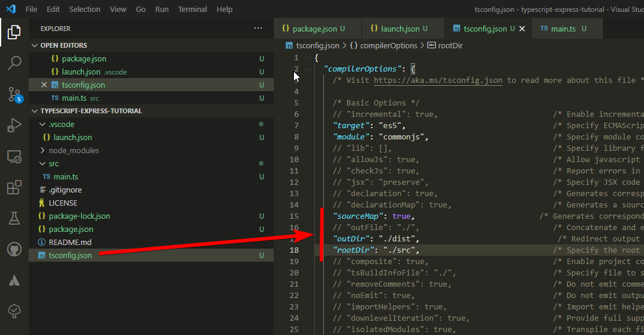The width and height of the screenshot is (644, 335).
Task: Switch to the package.json editor tab
Action: tap(317, 29)
